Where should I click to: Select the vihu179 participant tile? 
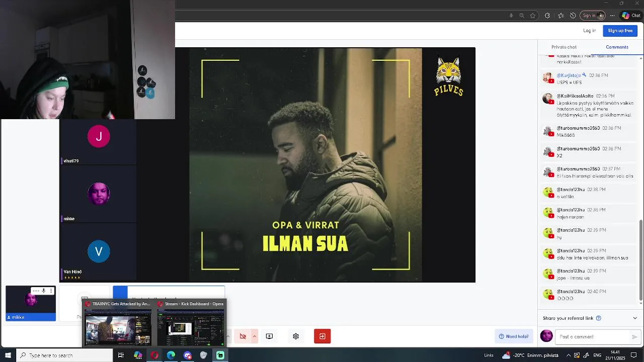(98, 142)
